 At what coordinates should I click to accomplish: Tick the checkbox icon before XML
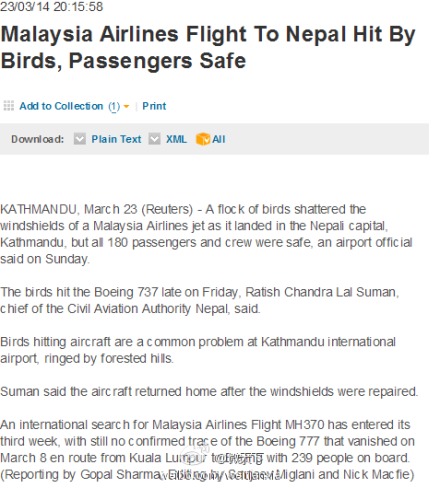click(x=154, y=139)
